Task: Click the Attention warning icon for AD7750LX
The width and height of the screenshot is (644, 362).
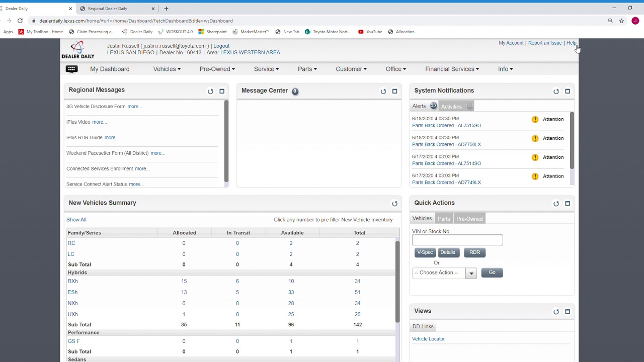Action: [x=535, y=138]
